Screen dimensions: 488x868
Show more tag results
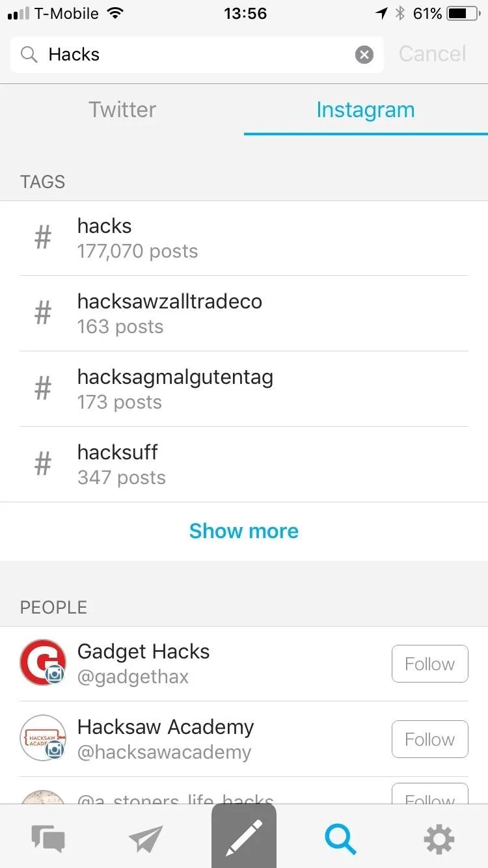(x=244, y=531)
